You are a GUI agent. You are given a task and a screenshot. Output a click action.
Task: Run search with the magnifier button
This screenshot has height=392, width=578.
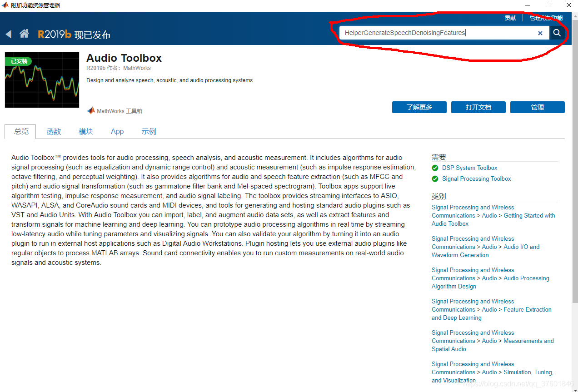click(x=557, y=33)
